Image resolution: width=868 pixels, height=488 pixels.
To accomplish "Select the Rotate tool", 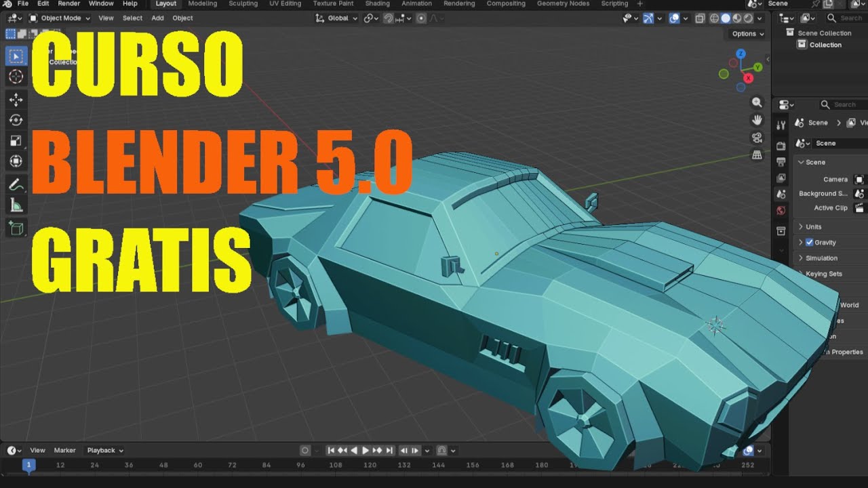I will click(16, 120).
